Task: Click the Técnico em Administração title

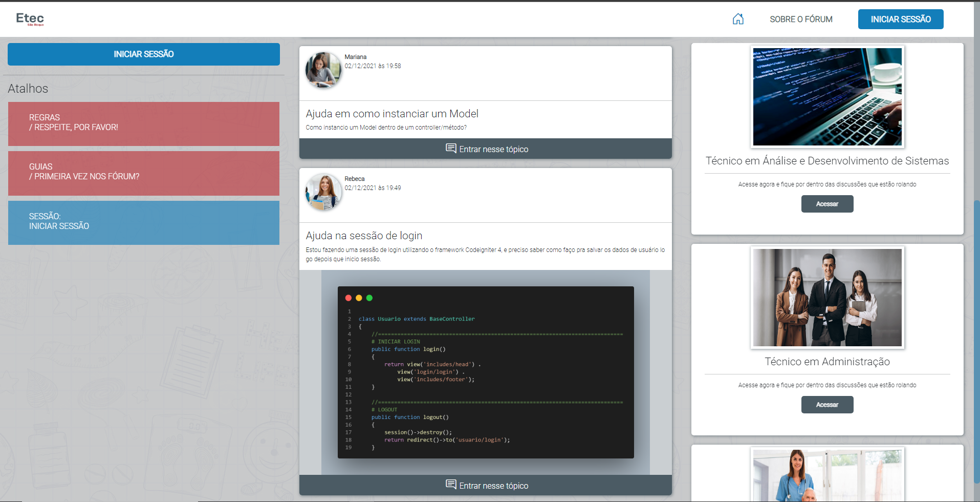Action: (x=827, y=362)
